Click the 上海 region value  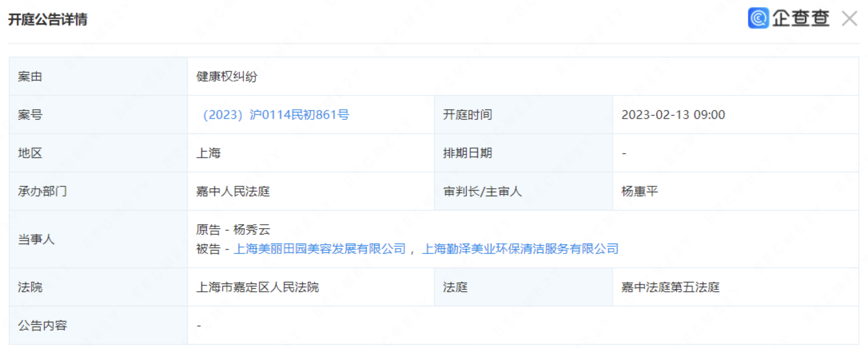coord(208,153)
